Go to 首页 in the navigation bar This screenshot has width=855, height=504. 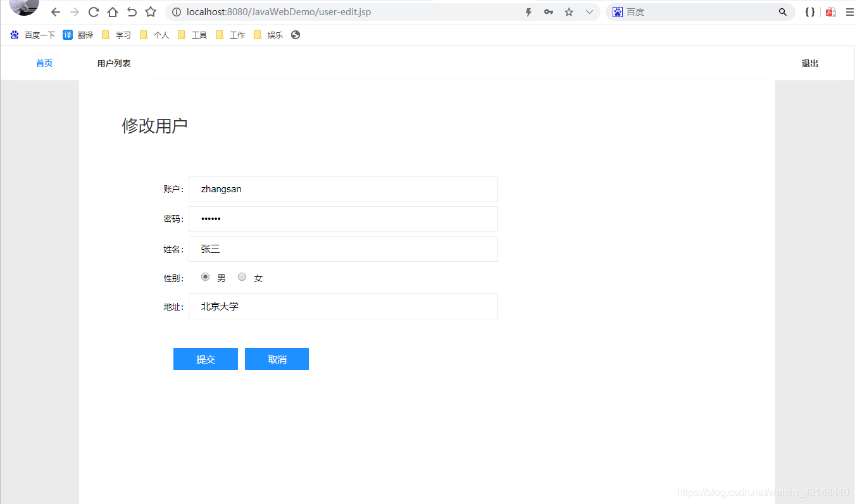pos(44,63)
